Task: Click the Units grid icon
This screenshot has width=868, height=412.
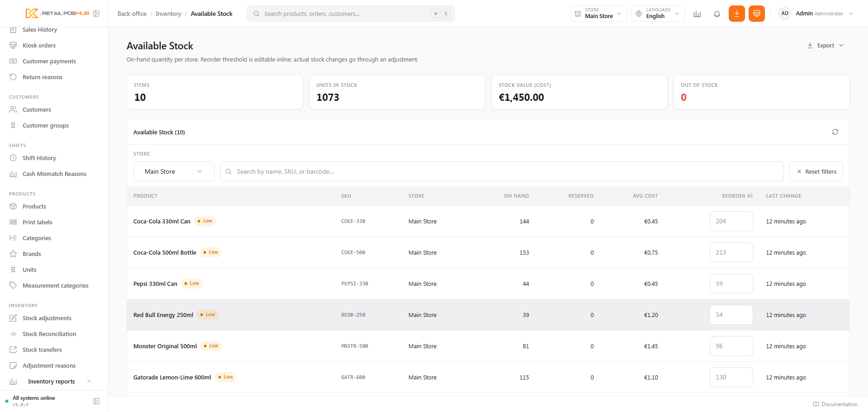Action: point(13,270)
